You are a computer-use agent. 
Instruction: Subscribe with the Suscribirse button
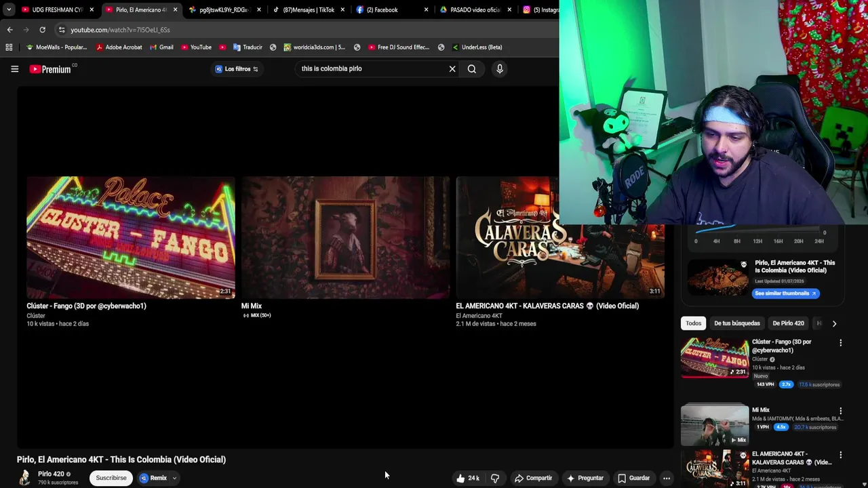(111, 478)
